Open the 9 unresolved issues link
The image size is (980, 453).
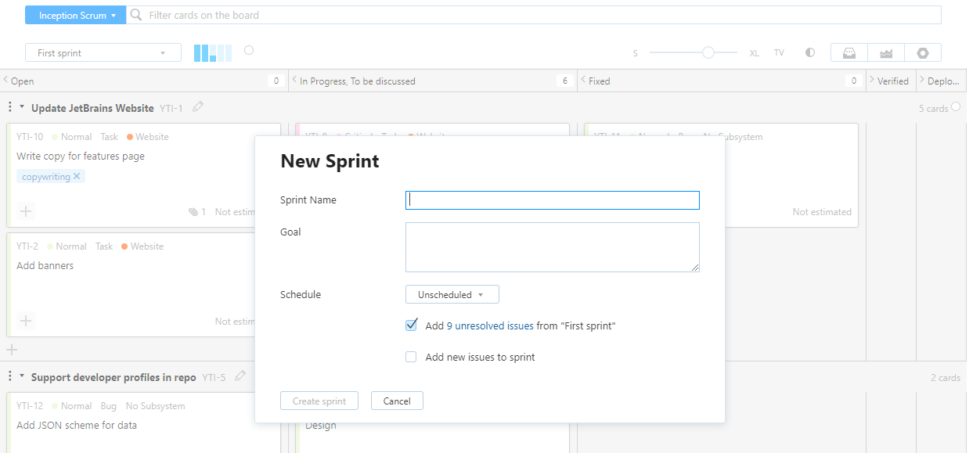tap(490, 326)
